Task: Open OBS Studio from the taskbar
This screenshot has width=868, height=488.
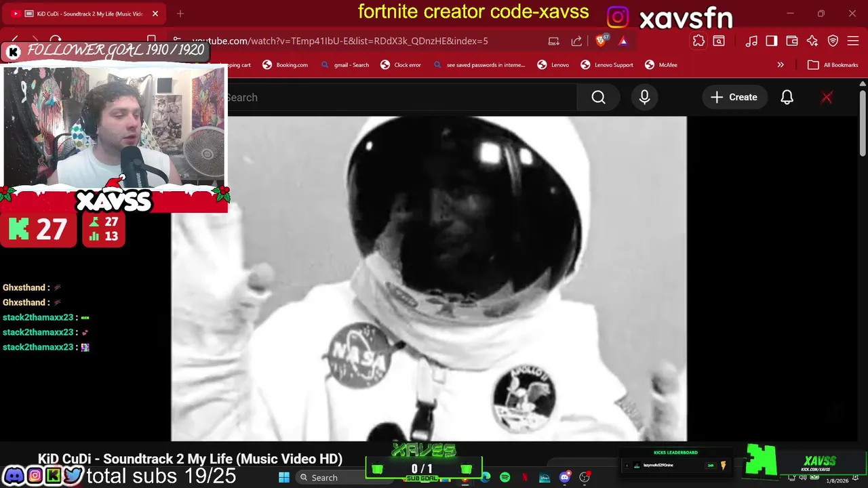Action: (585, 478)
